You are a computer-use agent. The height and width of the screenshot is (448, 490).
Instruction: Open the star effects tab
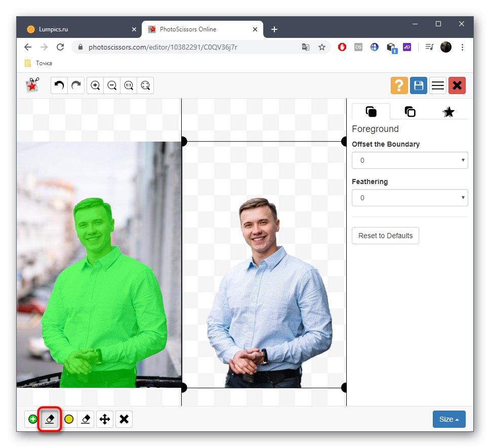coord(448,111)
